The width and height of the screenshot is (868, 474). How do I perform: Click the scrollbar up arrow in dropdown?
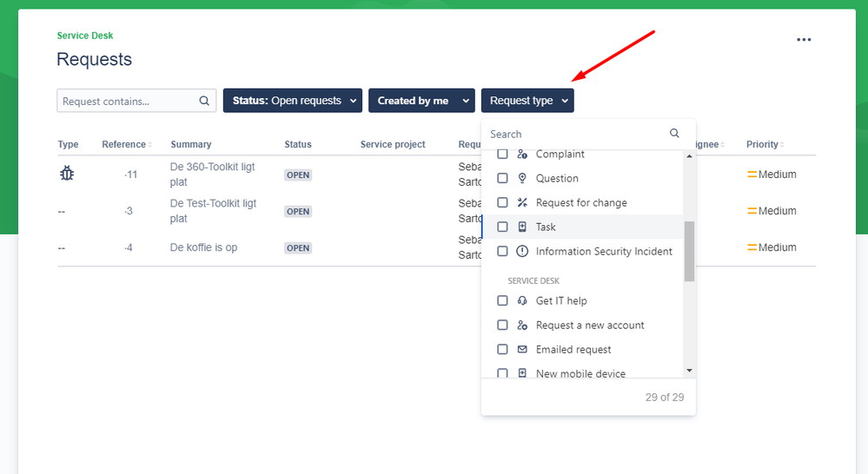689,156
